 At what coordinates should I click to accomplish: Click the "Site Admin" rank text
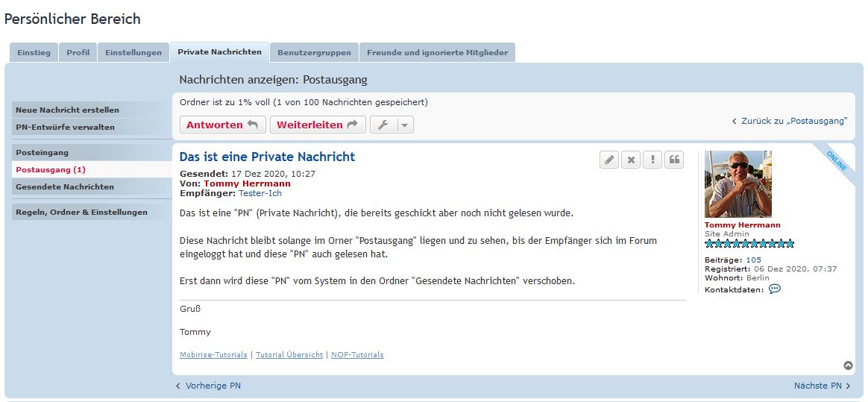727,233
